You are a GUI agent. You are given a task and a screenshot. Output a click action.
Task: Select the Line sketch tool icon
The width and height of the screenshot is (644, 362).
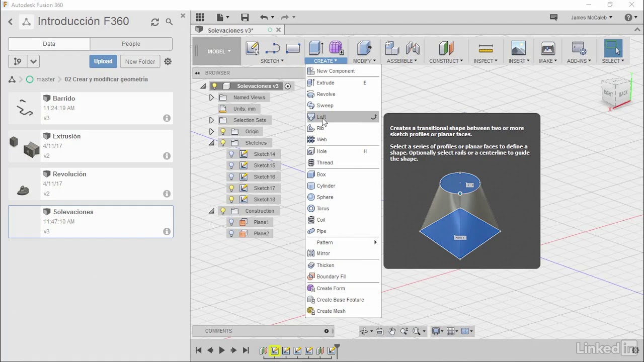272,48
